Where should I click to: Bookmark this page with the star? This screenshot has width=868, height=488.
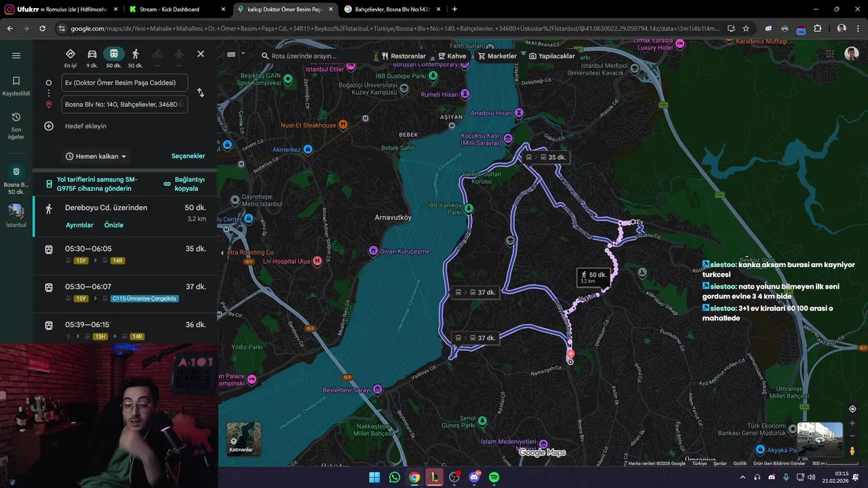pyautogui.click(x=746, y=28)
